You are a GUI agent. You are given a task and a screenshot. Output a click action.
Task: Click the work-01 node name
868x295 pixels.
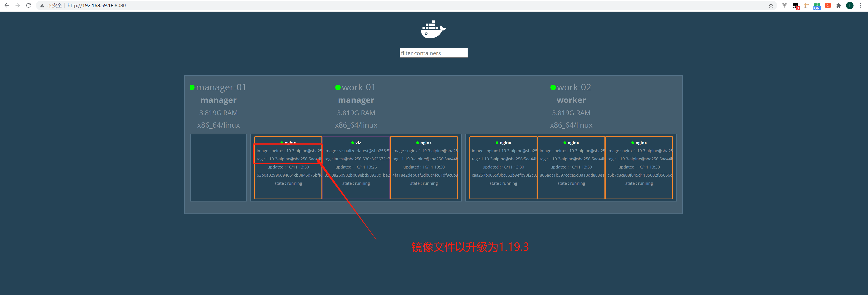(359, 87)
